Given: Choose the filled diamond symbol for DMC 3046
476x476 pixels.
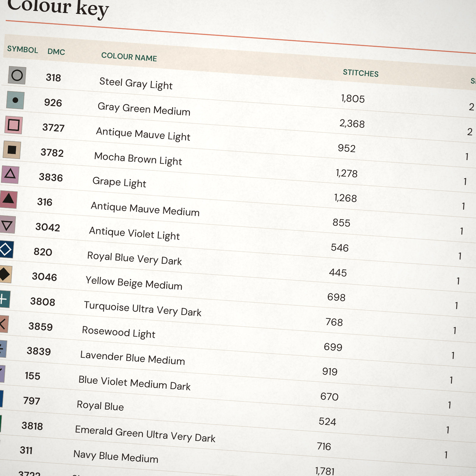Looking at the screenshot, I should (x=5, y=274).
